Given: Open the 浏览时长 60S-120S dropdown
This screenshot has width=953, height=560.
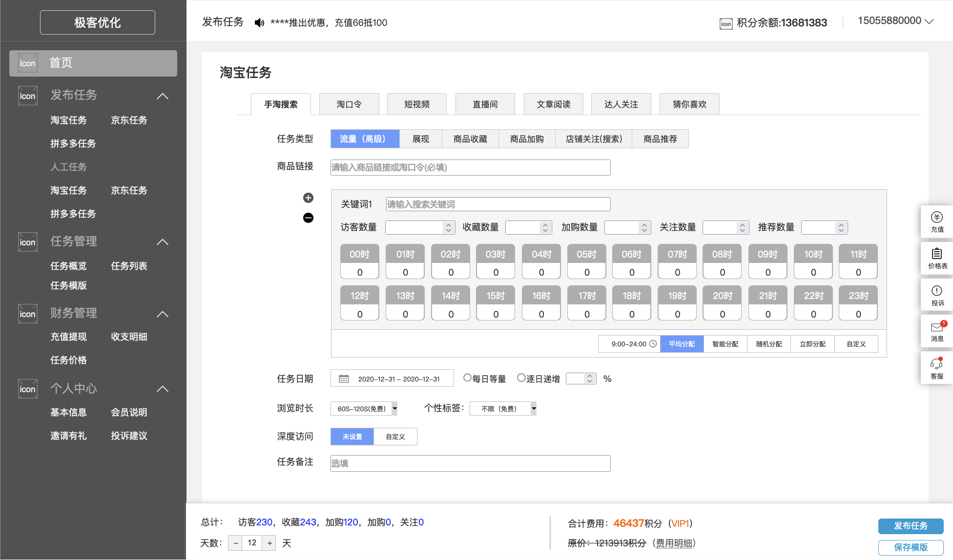Looking at the screenshot, I should (364, 408).
